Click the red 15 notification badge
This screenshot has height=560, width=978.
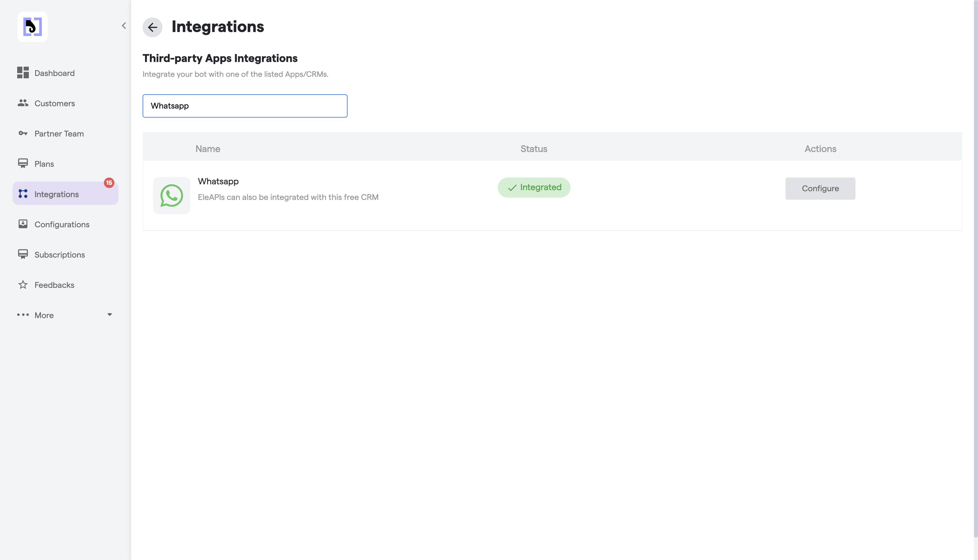109,183
